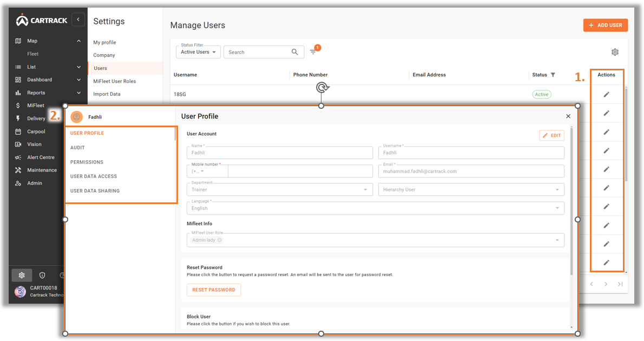Open the MiFleet User Role dropdown
The height and width of the screenshot is (341, 644).
click(x=376, y=240)
